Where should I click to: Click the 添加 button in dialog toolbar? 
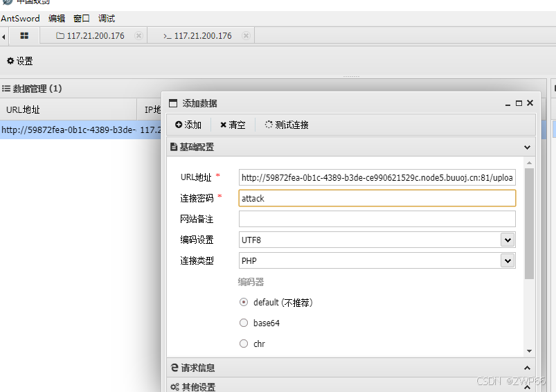[188, 125]
